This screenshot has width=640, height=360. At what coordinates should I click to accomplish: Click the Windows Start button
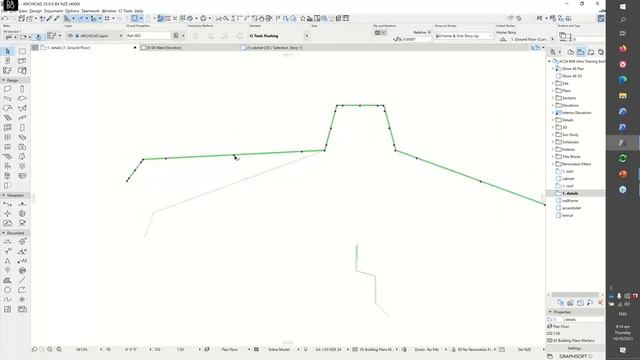pyautogui.click(x=623, y=7)
